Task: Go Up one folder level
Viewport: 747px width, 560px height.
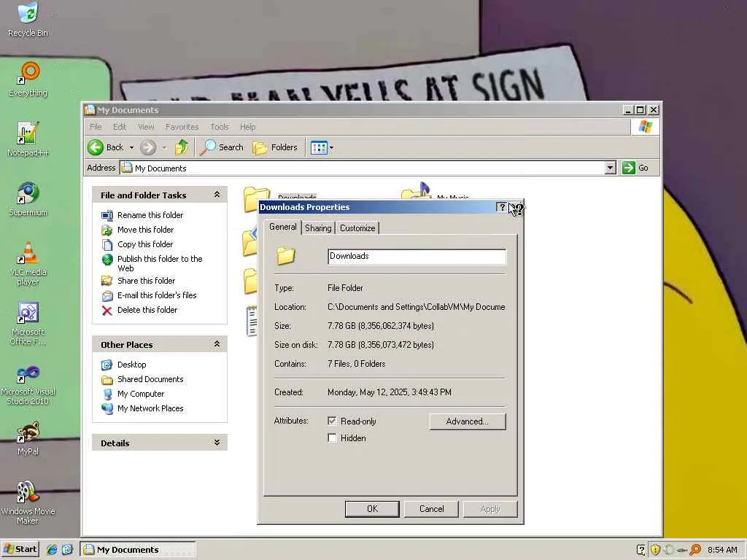Action: pyautogui.click(x=182, y=147)
